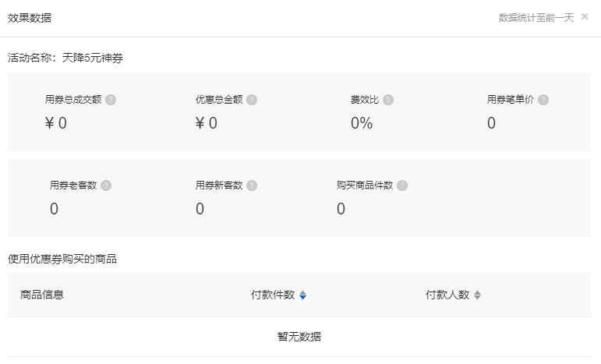Click question mark next to 购买商品件数
Screen dimensions: 601x364
pyautogui.click(x=401, y=186)
